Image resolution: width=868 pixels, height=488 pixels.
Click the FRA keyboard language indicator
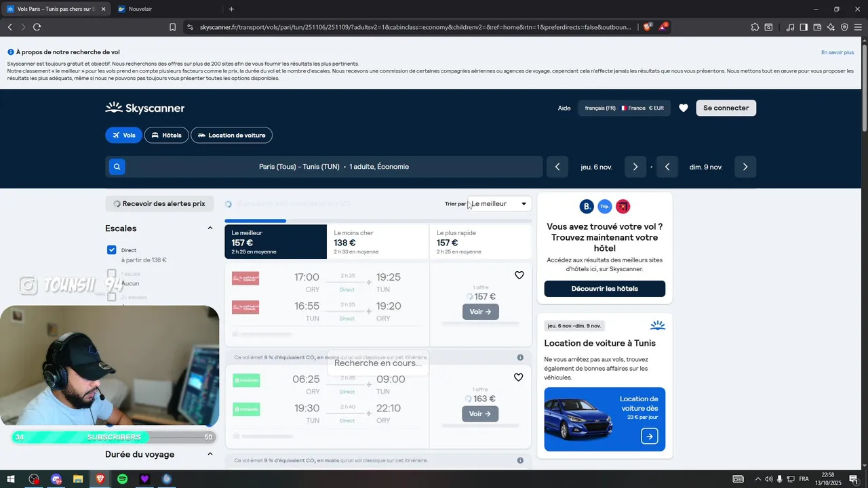pos(804,479)
